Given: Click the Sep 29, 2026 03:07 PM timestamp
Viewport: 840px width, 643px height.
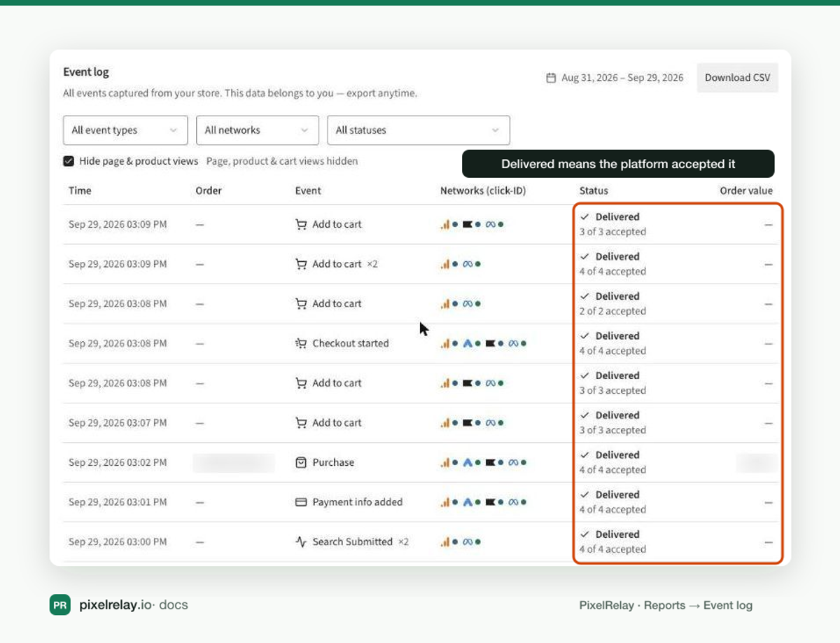Looking at the screenshot, I should [118, 422].
